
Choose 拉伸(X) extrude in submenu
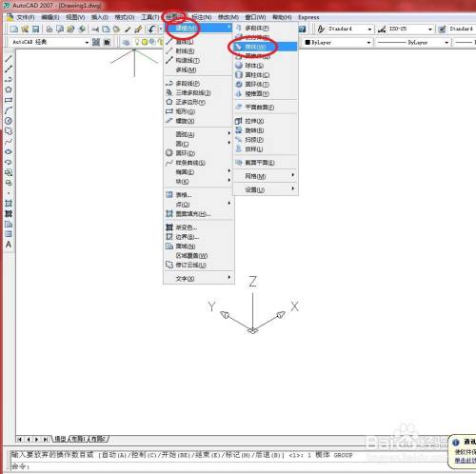(266, 121)
